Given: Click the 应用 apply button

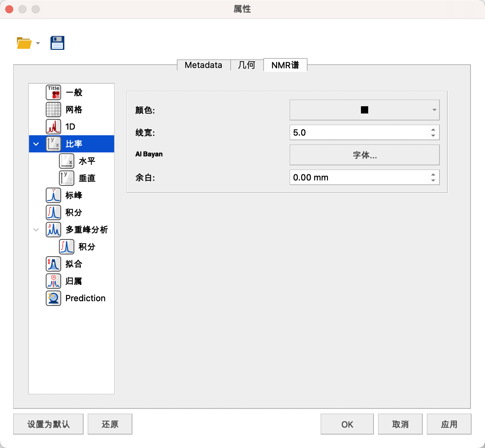Looking at the screenshot, I should 449,424.
